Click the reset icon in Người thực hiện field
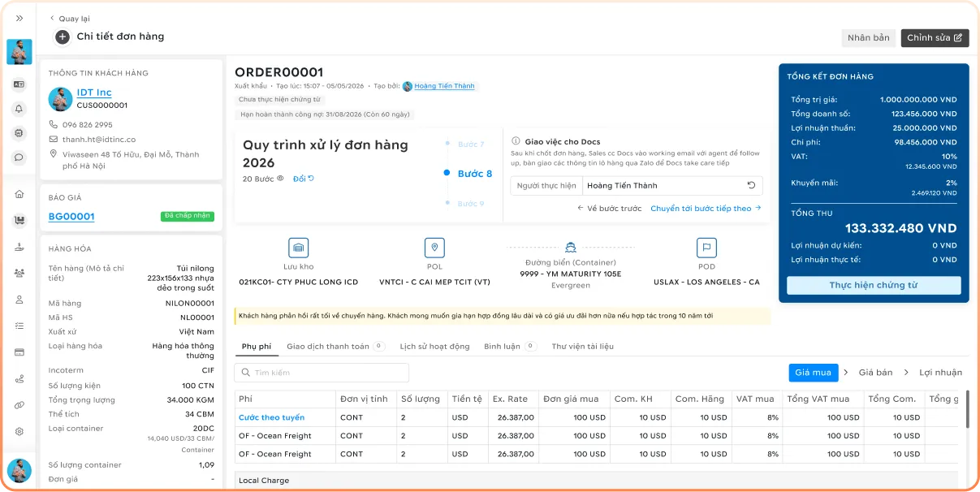The width and height of the screenshot is (980, 492). tap(752, 186)
